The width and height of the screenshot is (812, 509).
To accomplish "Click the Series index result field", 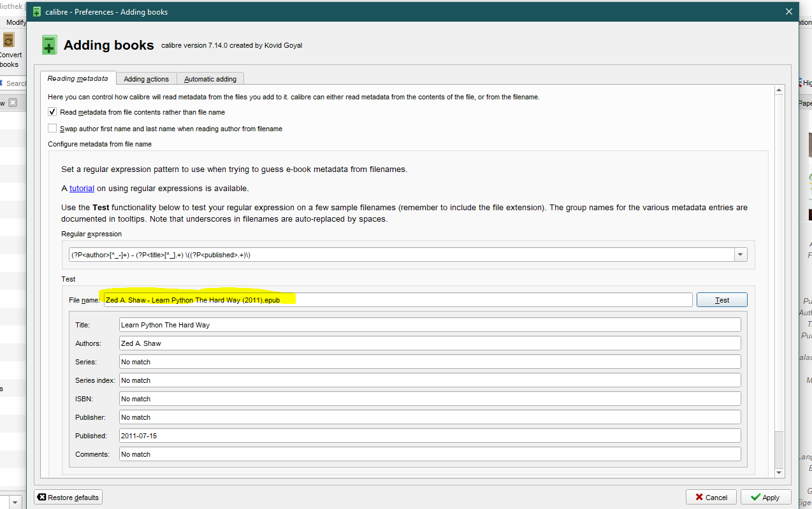I will point(430,380).
